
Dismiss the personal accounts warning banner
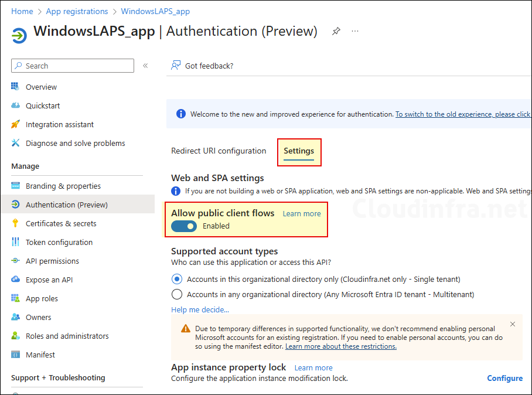point(513,324)
